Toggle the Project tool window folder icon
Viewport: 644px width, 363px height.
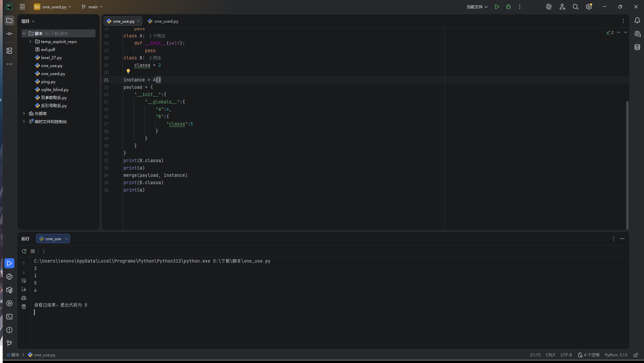coord(9,20)
